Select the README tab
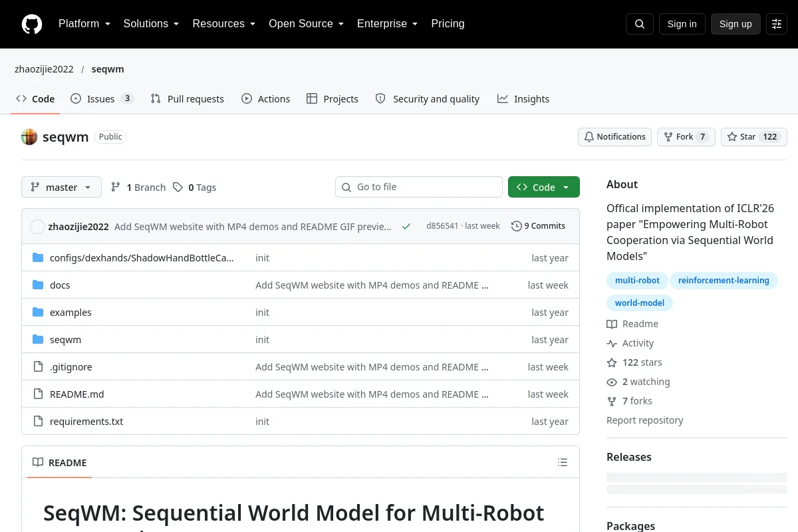This screenshot has width=798, height=532. (60, 462)
